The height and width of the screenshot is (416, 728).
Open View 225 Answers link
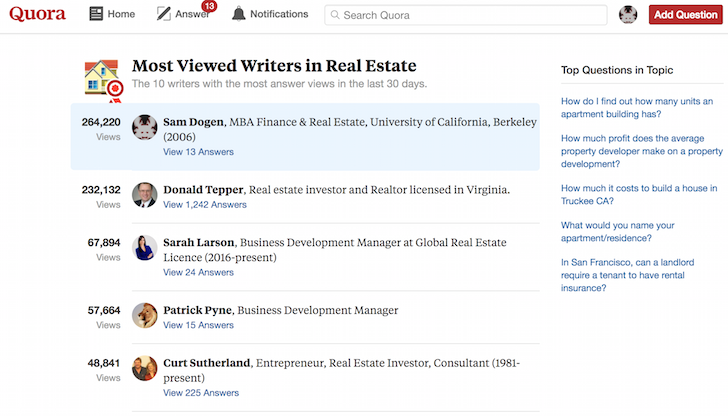point(201,393)
